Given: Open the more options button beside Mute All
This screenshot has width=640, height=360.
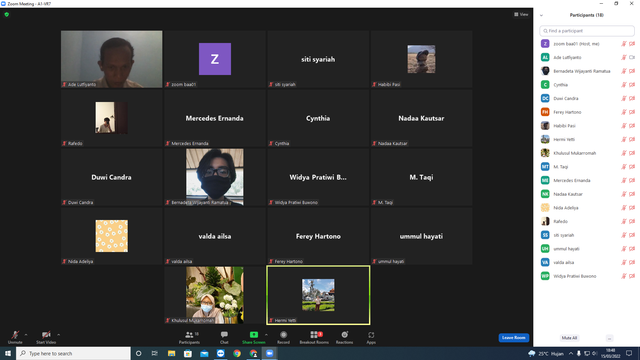Looking at the screenshot, I should 609,338.
